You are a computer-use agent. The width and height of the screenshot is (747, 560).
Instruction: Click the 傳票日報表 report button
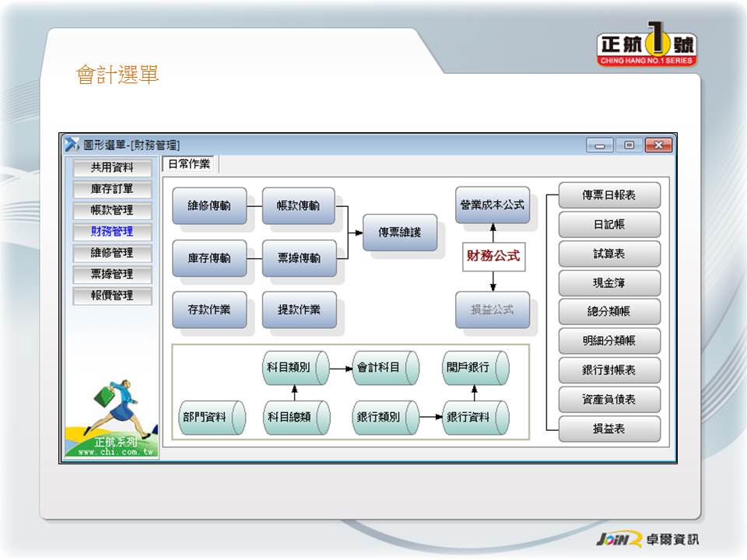point(609,195)
